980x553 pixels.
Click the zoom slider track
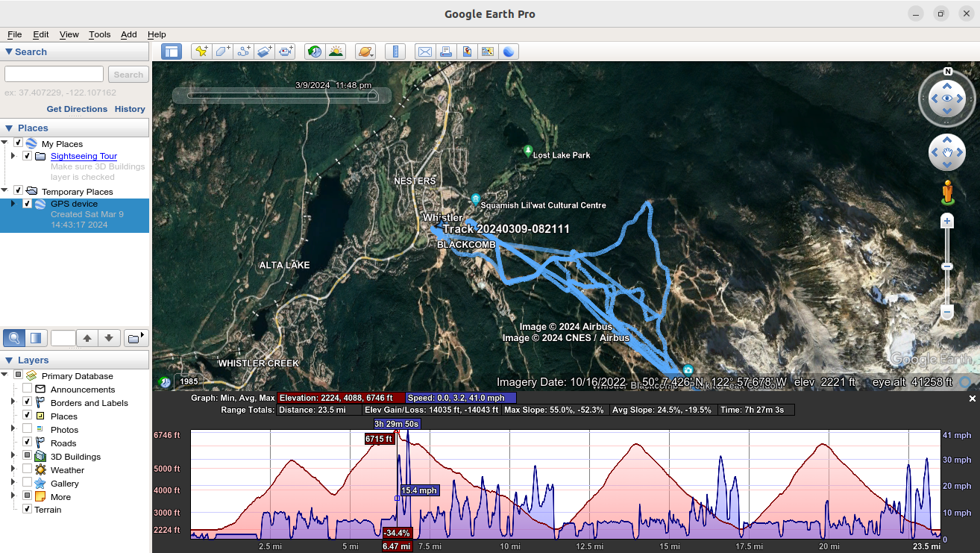pyautogui.click(x=947, y=266)
